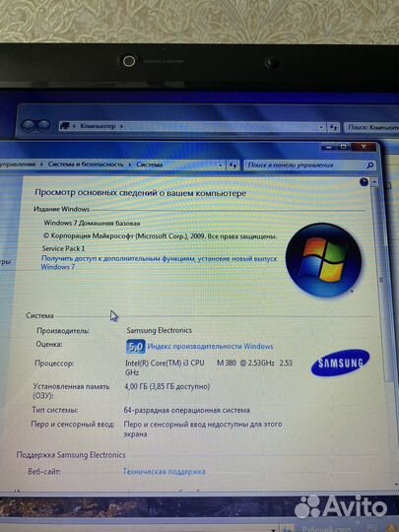399x532 pixels.
Task: Click 'Корпорация Майкрософт' copyright text
Action: (x=161, y=235)
